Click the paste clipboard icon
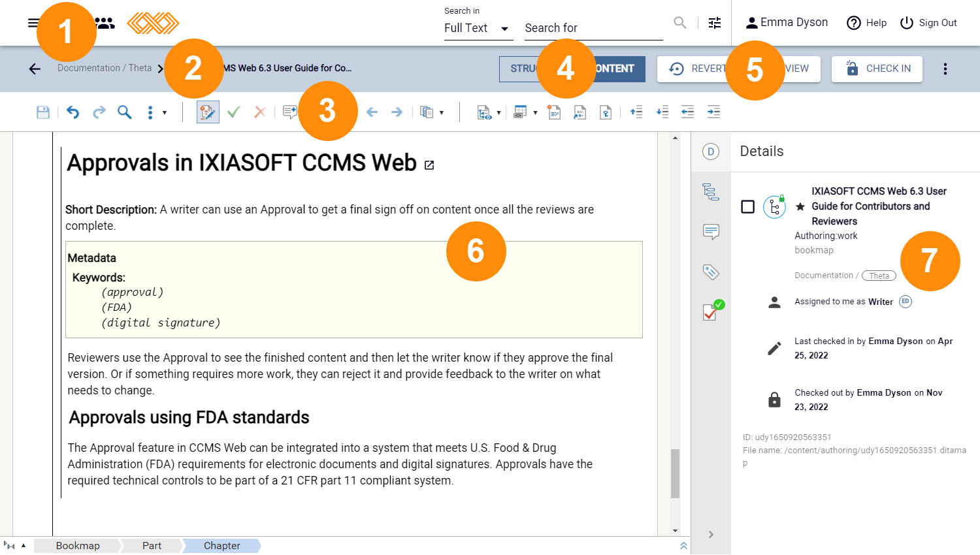The image size is (980, 555). pyautogui.click(x=427, y=112)
